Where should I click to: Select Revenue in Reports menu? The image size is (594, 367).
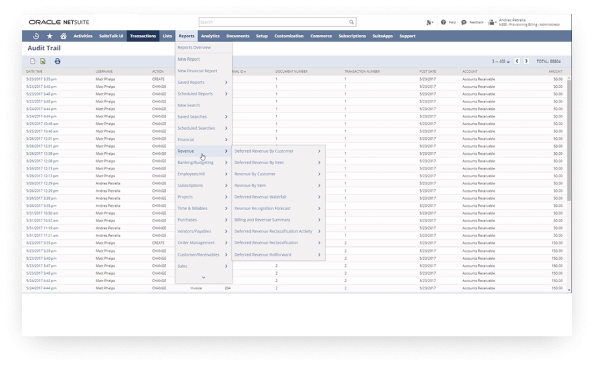tap(203, 151)
